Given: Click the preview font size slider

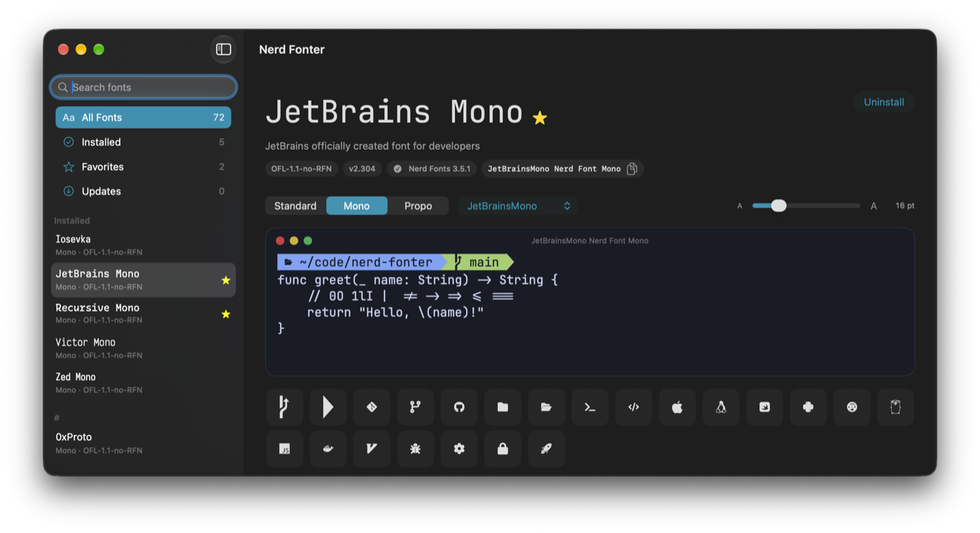Looking at the screenshot, I should tap(806, 206).
